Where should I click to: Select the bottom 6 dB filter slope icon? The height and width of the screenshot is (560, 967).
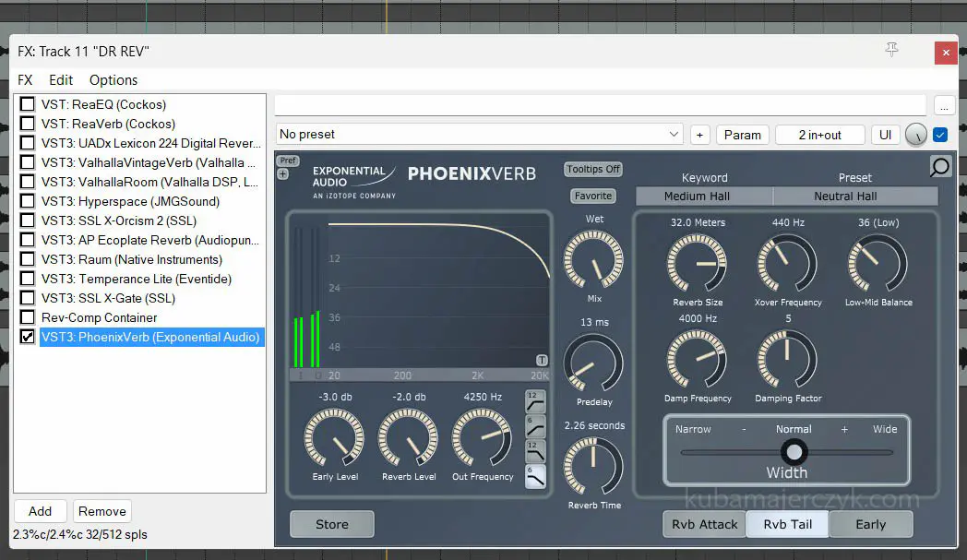click(x=535, y=476)
